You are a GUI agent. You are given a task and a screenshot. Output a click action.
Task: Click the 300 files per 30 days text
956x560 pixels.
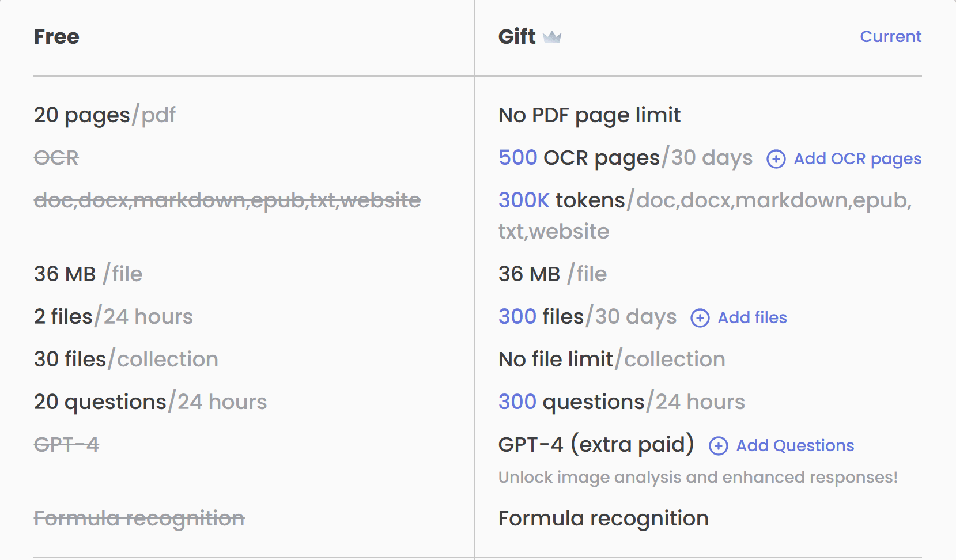click(x=587, y=317)
